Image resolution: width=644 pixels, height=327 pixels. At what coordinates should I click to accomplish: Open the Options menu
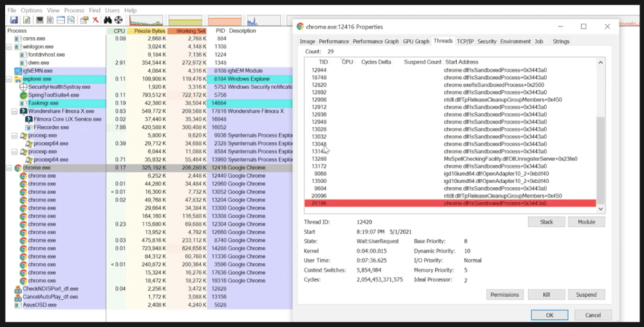click(32, 10)
